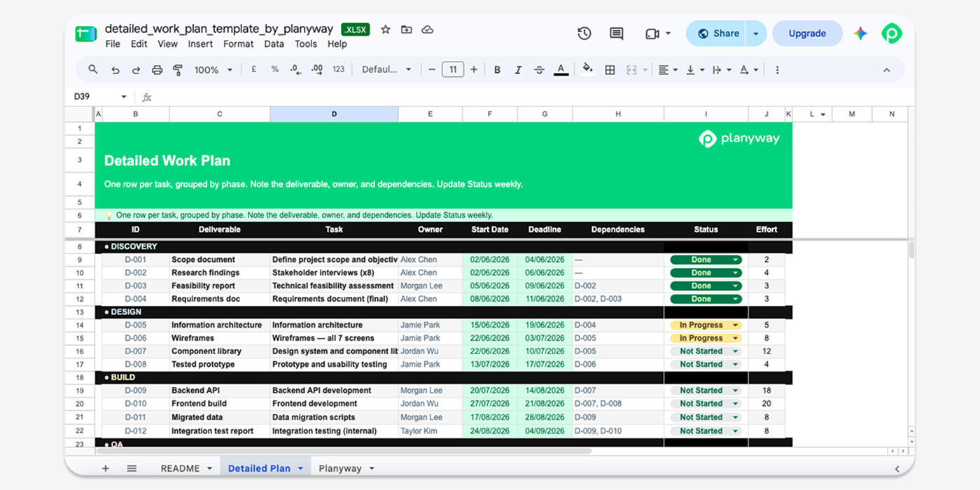Open the zoom level 100% dropdown
This screenshot has width=980, height=490.
(x=213, y=70)
